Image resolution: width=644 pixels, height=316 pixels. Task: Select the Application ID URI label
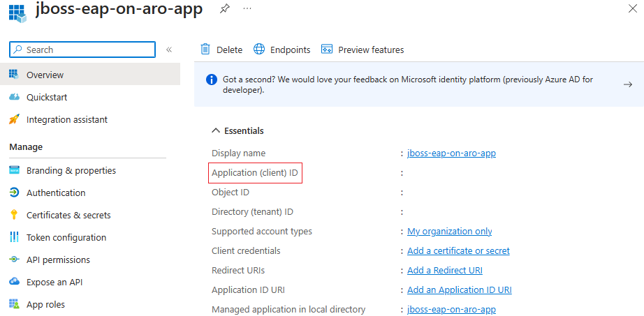pyautogui.click(x=248, y=289)
